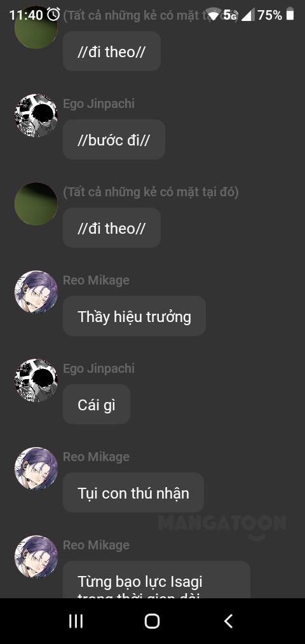
Task: Open Ego Jinpachi avatar above "//bước đi//"
Action: coord(36,116)
